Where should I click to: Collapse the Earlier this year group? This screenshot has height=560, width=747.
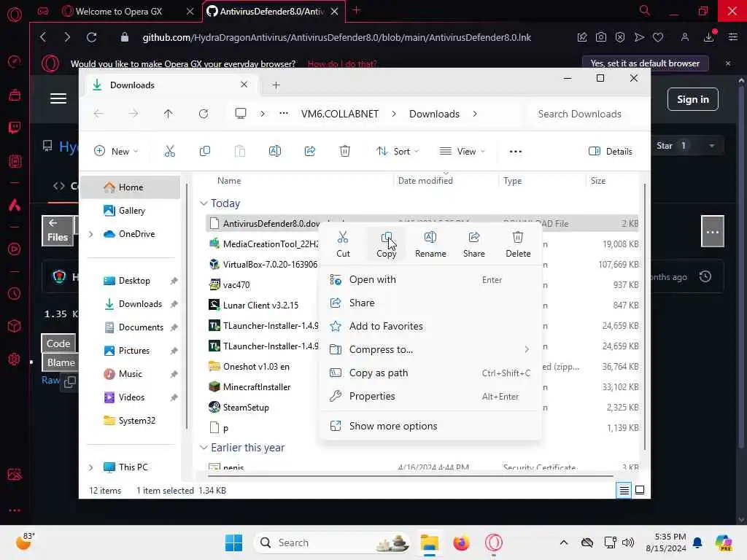(204, 448)
